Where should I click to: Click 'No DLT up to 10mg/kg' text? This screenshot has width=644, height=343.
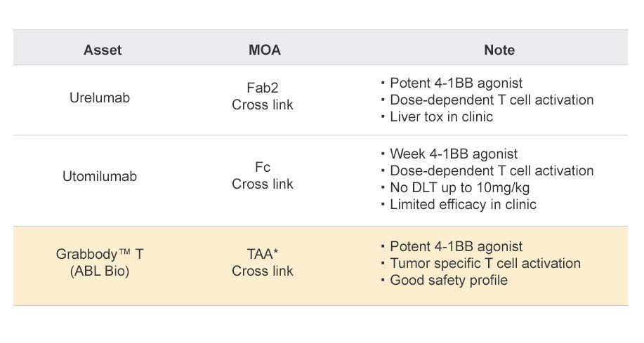click(x=459, y=187)
